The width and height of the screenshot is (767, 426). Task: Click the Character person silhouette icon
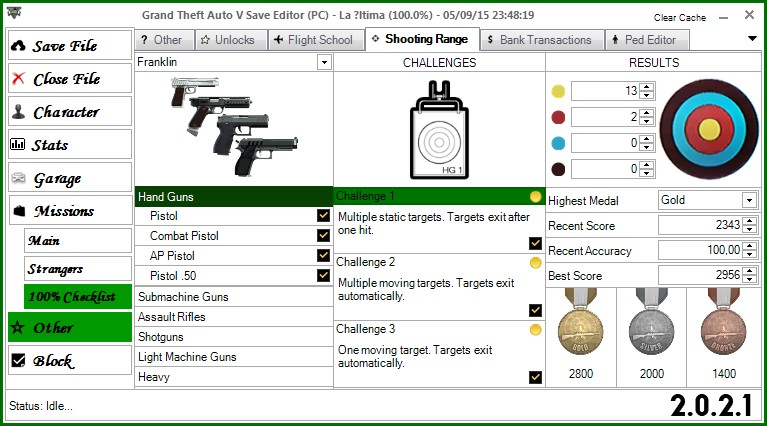[18, 112]
